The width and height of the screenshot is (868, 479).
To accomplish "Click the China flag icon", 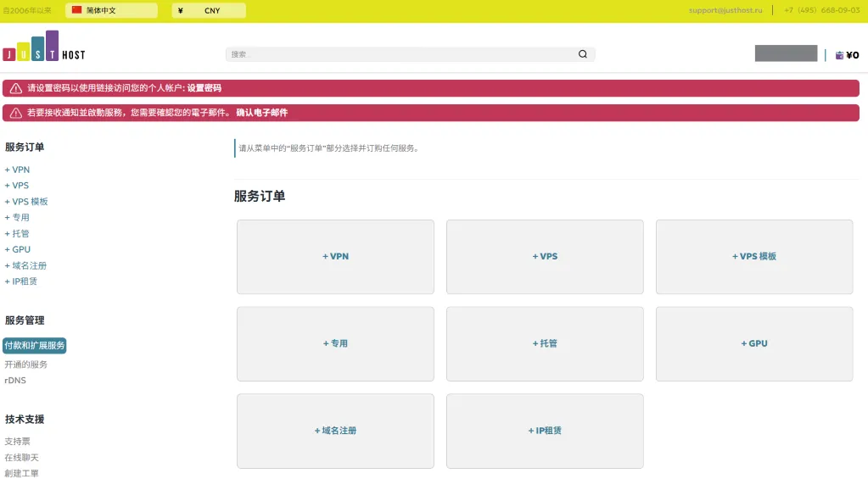I will point(77,10).
